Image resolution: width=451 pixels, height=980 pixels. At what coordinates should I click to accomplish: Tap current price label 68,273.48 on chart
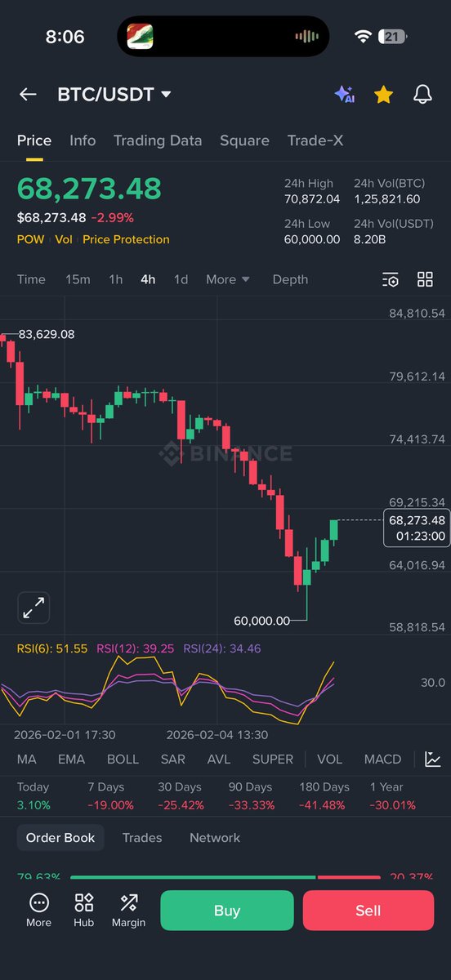click(417, 528)
